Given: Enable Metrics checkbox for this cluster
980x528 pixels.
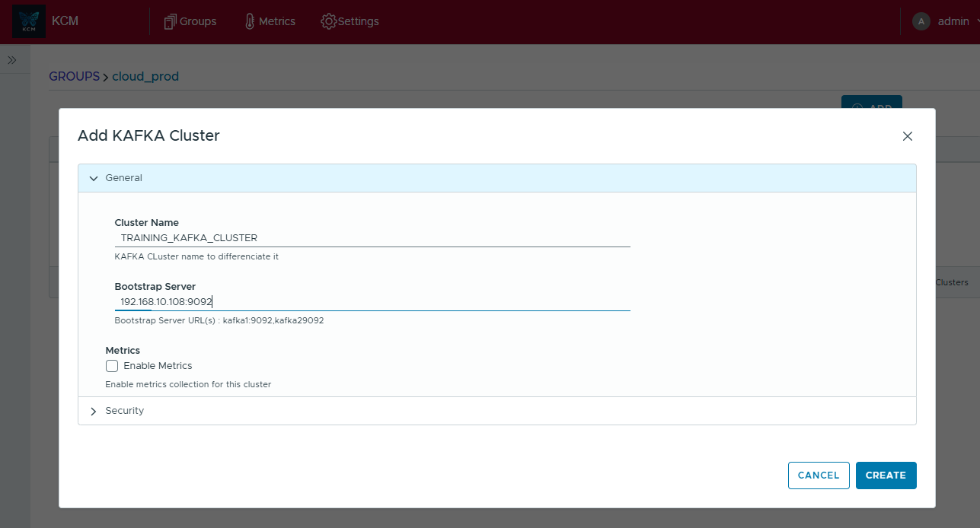Looking at the screenshot, I should pos(112,366).
